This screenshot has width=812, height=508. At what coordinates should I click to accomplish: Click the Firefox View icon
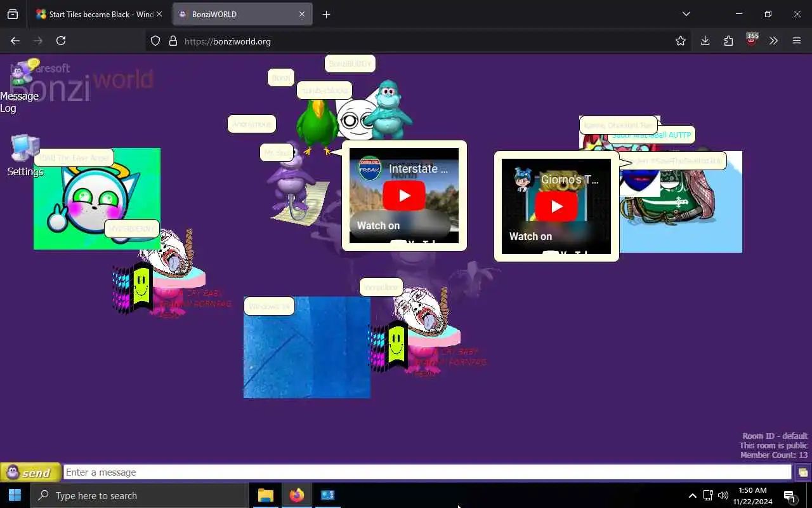[13, 14]
